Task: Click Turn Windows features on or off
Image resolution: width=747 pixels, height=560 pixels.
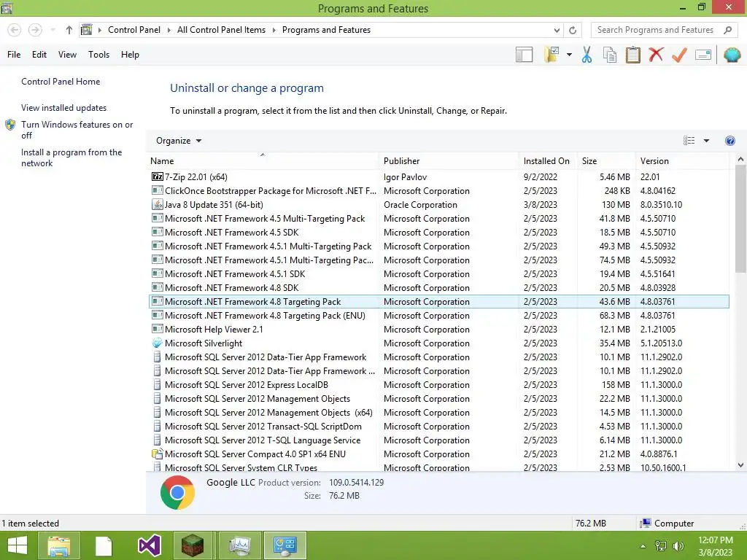Action: tap(77, 130)
